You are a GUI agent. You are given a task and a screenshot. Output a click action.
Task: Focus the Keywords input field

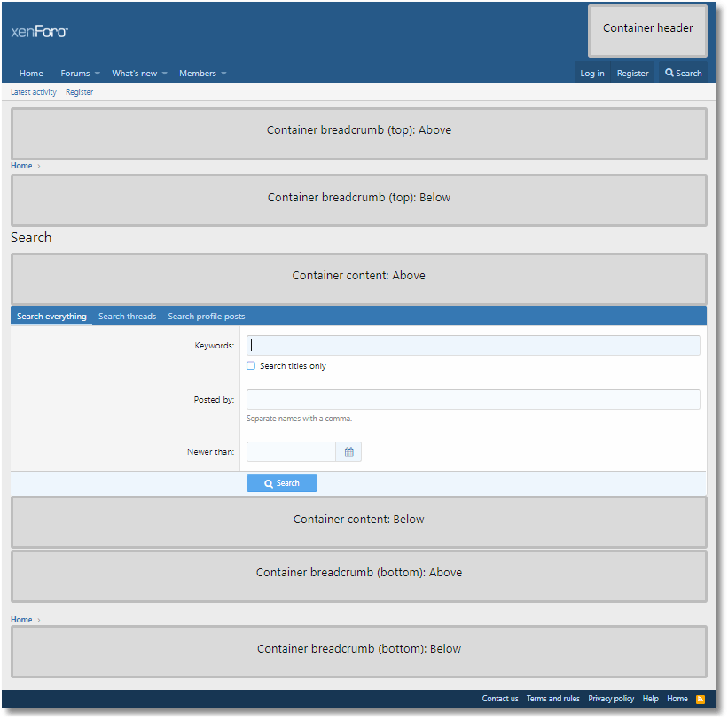point(473,346)
